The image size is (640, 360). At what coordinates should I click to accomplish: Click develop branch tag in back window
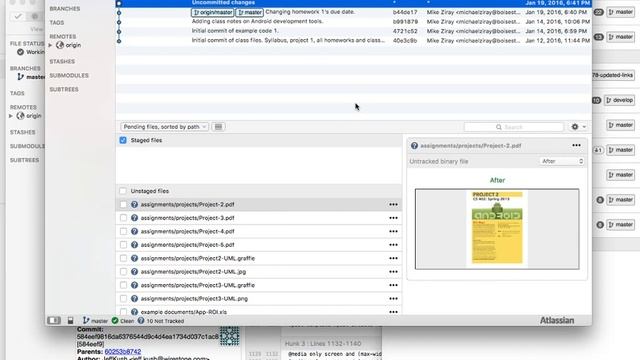pos(620,100)
